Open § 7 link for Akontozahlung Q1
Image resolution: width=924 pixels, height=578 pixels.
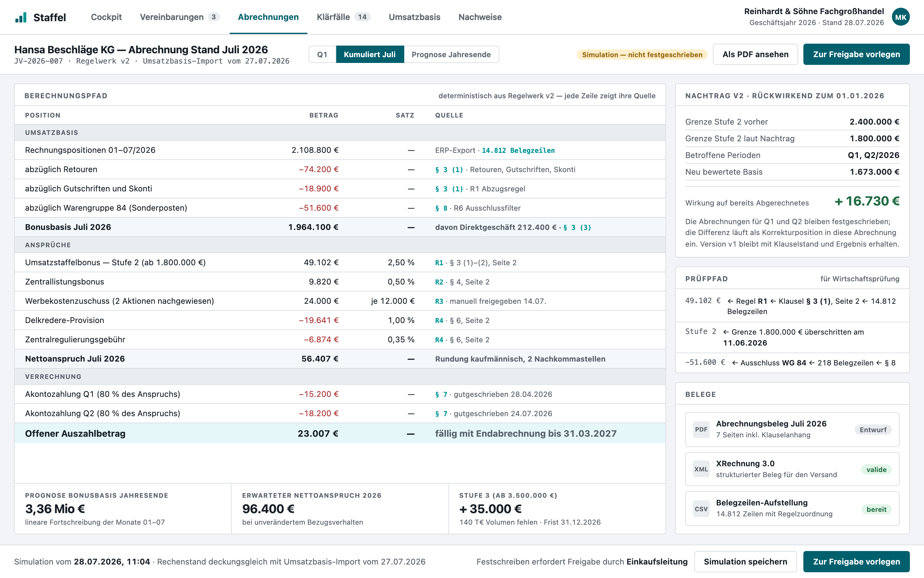[441, 394]
